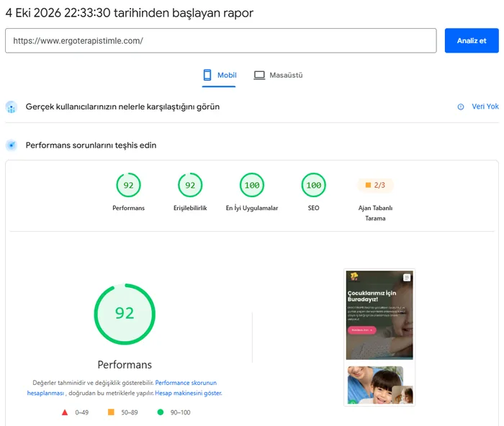Click the info icon beside Veri Yok
This screenshot has height=426, width=504.
[x=461, y=106]
